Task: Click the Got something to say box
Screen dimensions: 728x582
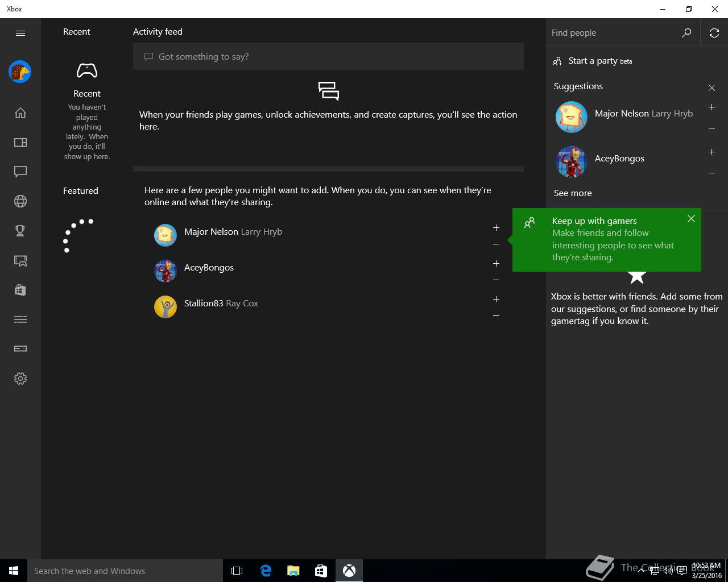Action: point(328,56)
